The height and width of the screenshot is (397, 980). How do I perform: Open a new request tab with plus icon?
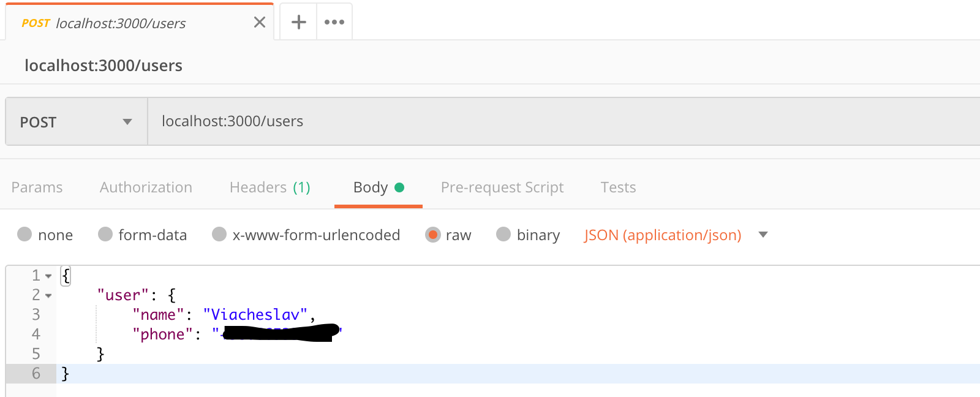[x=298, y=22]
